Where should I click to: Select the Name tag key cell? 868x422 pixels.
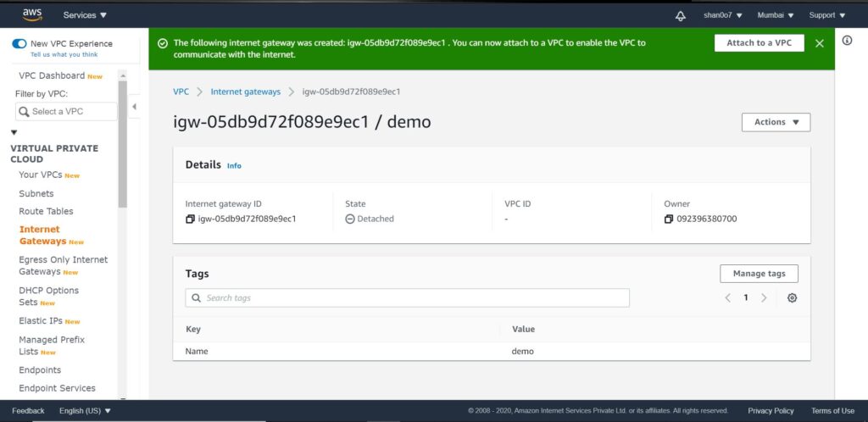[x=197, y=351]
